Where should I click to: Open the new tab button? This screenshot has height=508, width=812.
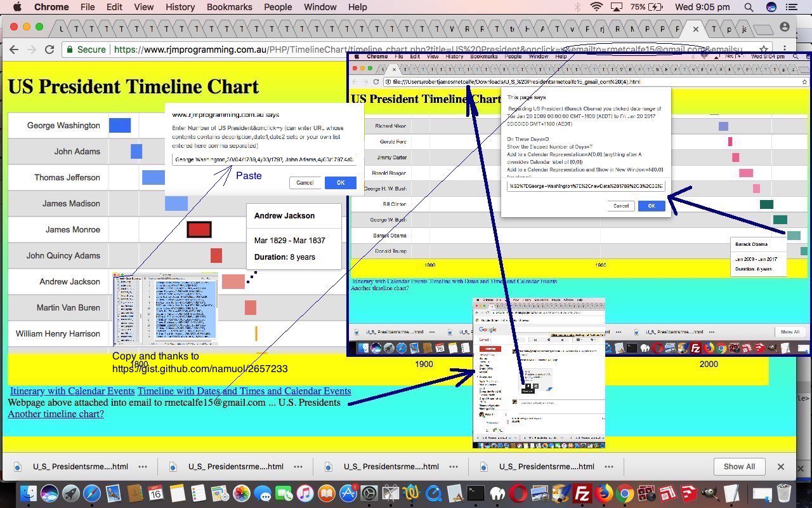point(763,29)
